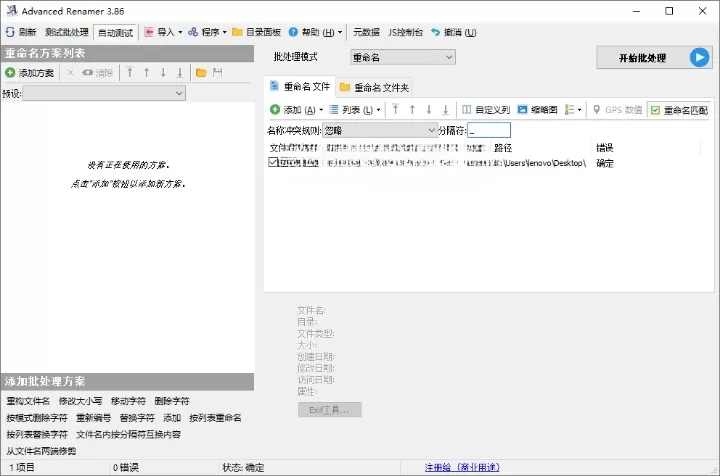Click the save methods disk icon
Image resolution: width=720 pixels, height=476 pixels.
(x=217, y=73)
